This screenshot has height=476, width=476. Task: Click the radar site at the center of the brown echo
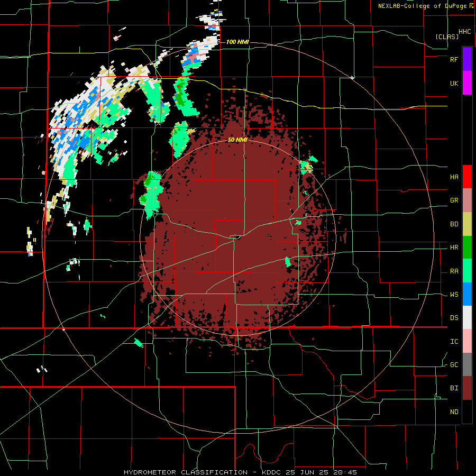pyautogui.click(x=237, y=237)
